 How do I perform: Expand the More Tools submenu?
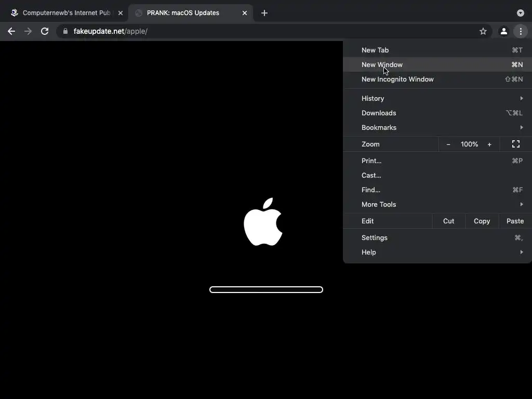coord(437,205)
